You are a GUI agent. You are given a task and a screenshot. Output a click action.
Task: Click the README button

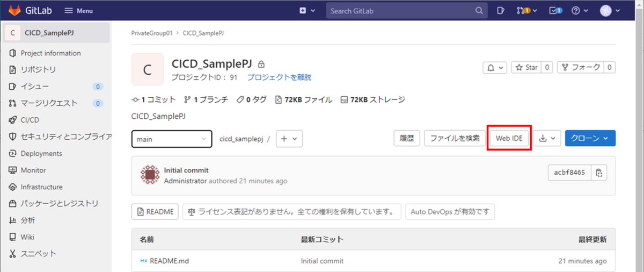[155, 212]
